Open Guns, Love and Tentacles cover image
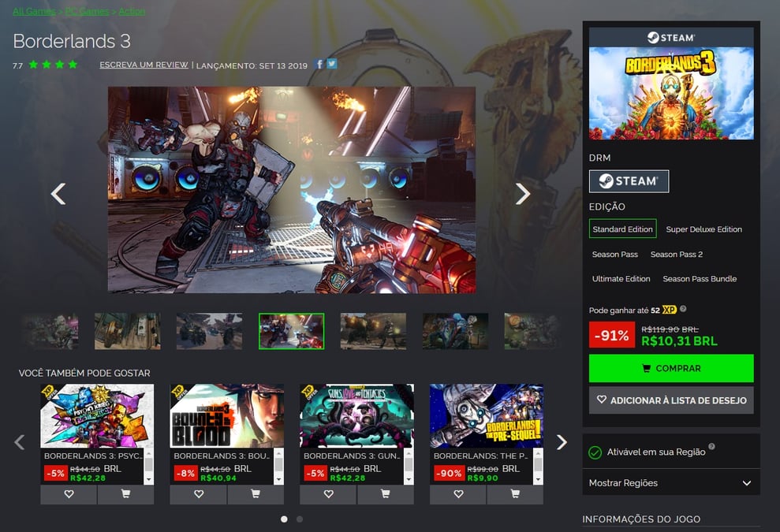This screenshot has height=532, width=780. click(x=356, y=416)
